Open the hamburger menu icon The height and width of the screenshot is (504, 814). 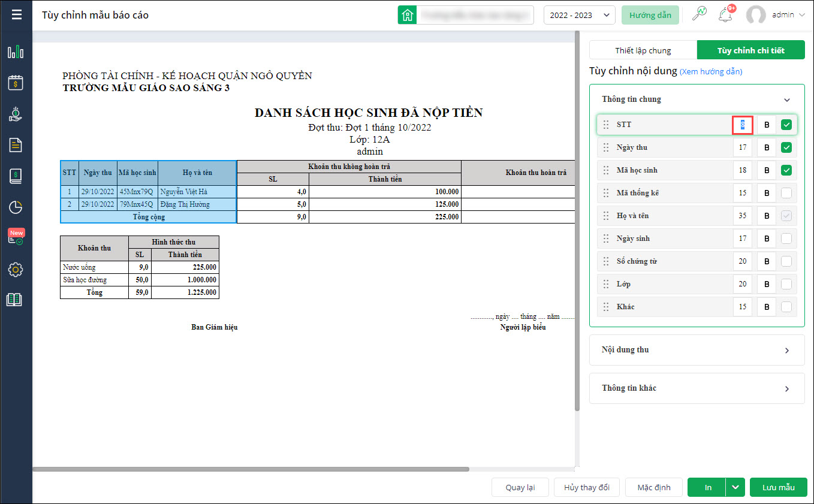(x=16, y=15)
